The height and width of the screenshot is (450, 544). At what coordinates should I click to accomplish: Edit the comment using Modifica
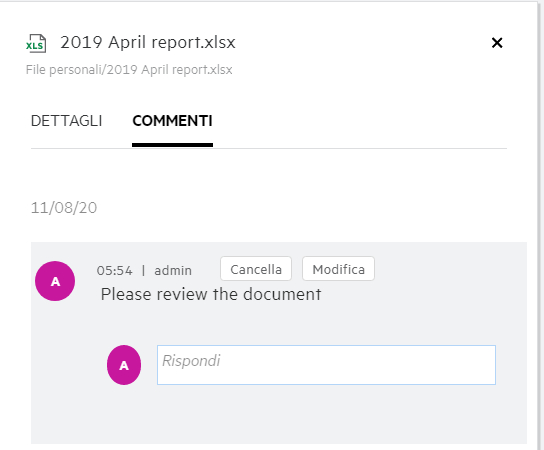[339, 269]
